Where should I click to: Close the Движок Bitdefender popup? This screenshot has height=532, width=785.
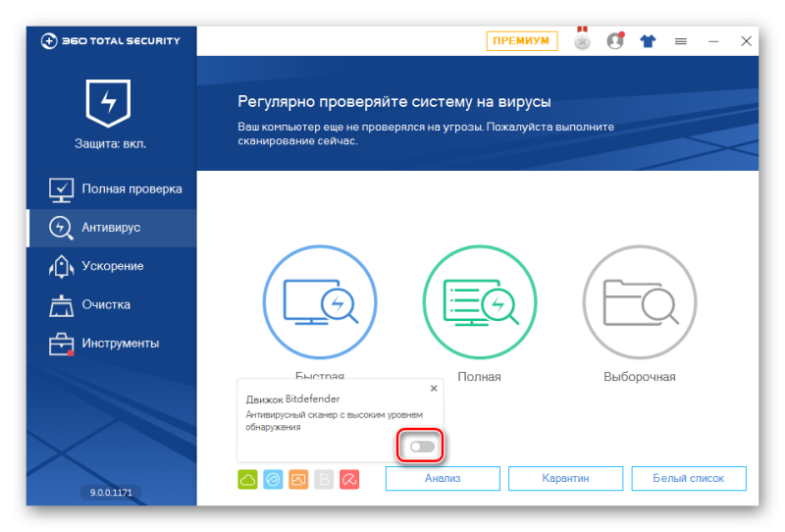pyautogui.click(x=434, y=389)
